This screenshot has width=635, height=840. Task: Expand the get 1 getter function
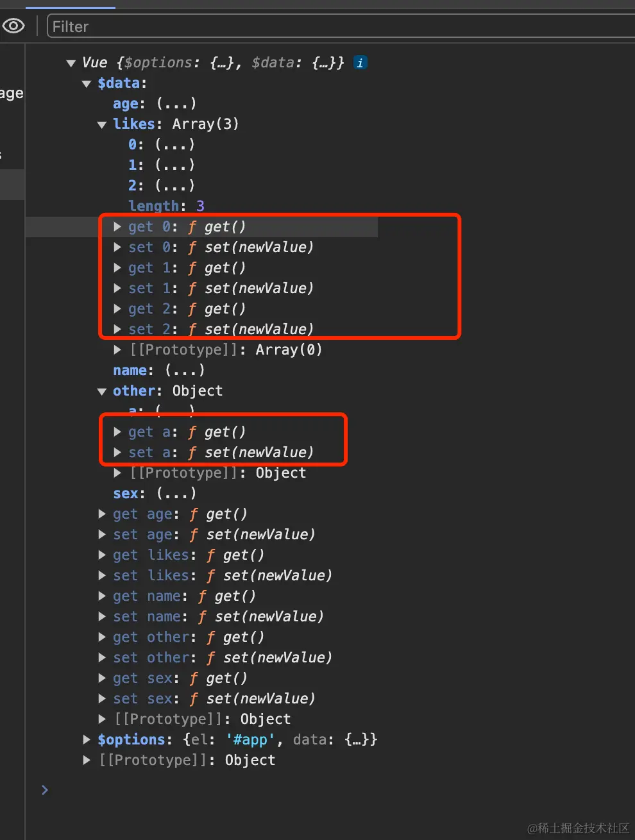(x=117, y=268)
